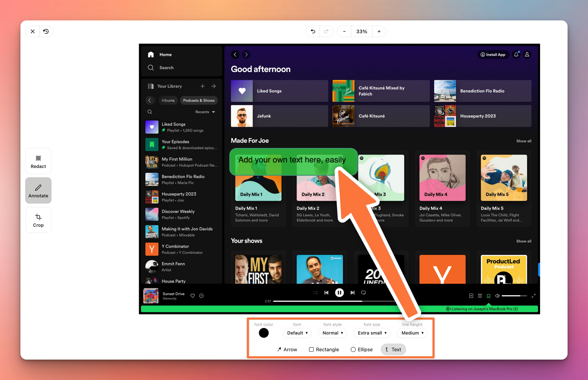The width and height of the screenshot is (588, 380).
Task: Open My First Million podcast row
Action: [x=182, y=162]
